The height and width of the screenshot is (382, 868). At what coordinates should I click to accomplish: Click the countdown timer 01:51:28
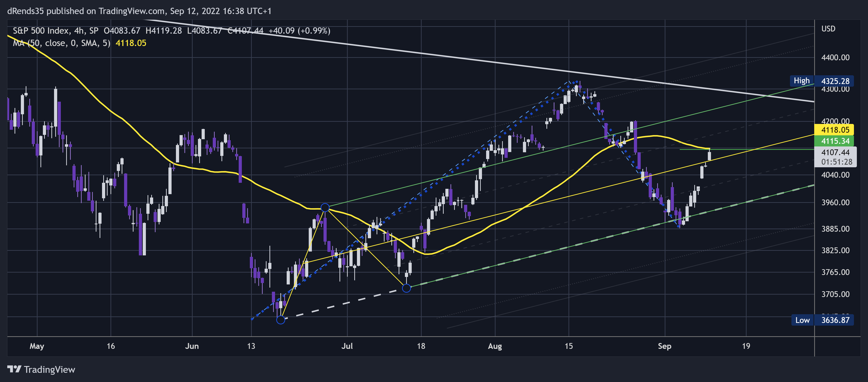(837, 162)
